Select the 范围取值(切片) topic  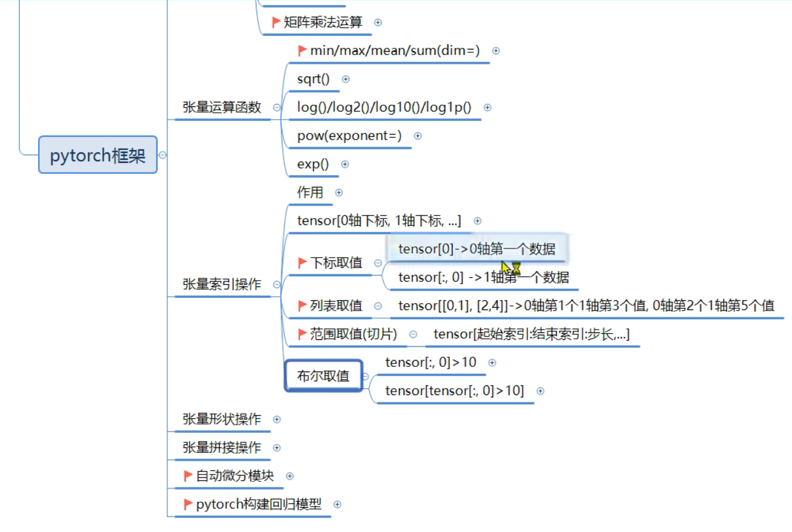(354, 334)
